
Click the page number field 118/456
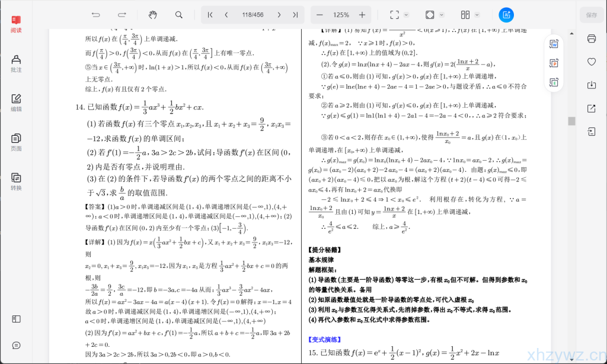[x=252, y=15]
